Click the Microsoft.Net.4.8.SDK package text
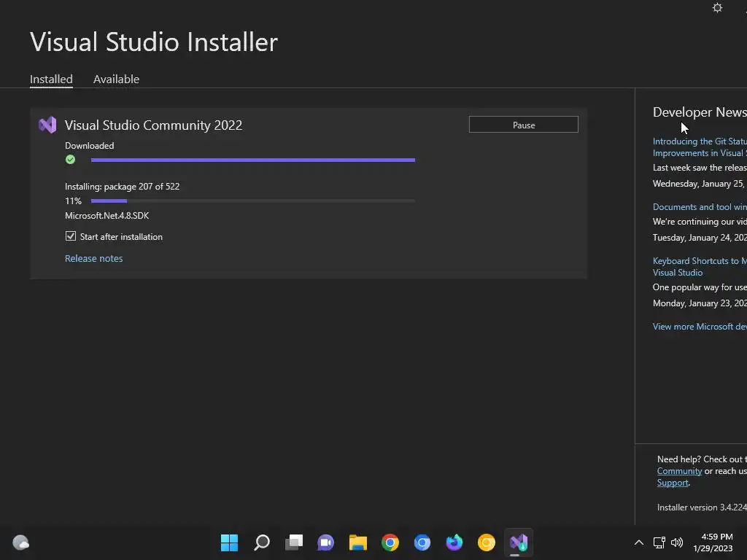 coord(107,216)
